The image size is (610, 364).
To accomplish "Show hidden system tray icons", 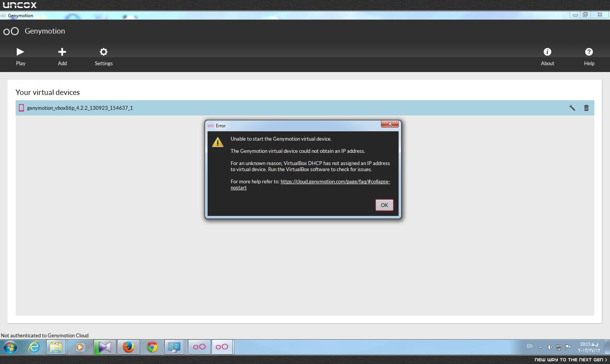I will 540,347.
